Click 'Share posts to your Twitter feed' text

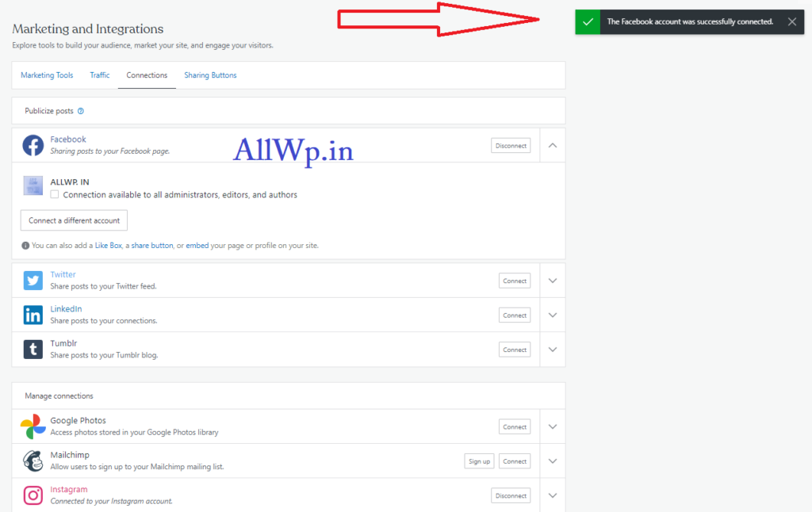(x=103, y=286)
